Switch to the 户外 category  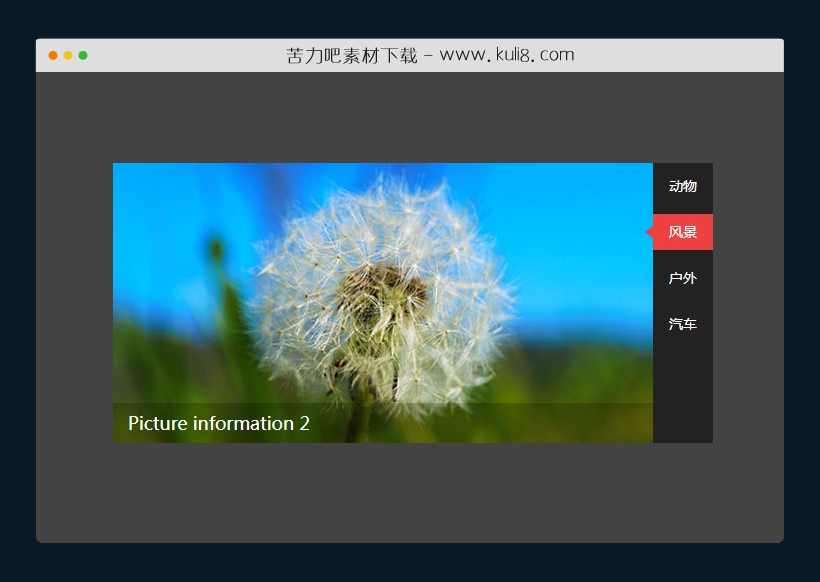(x=682, y=278)
